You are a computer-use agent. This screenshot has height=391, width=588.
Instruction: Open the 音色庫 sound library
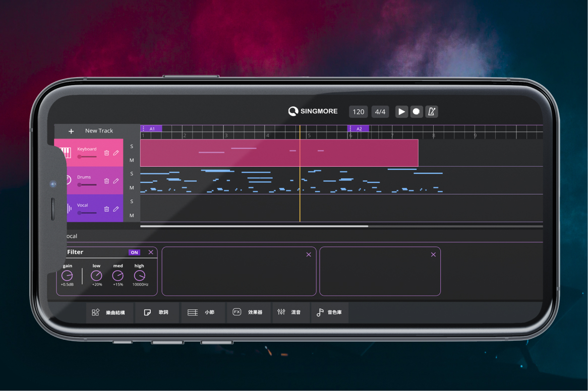point(329,312)
